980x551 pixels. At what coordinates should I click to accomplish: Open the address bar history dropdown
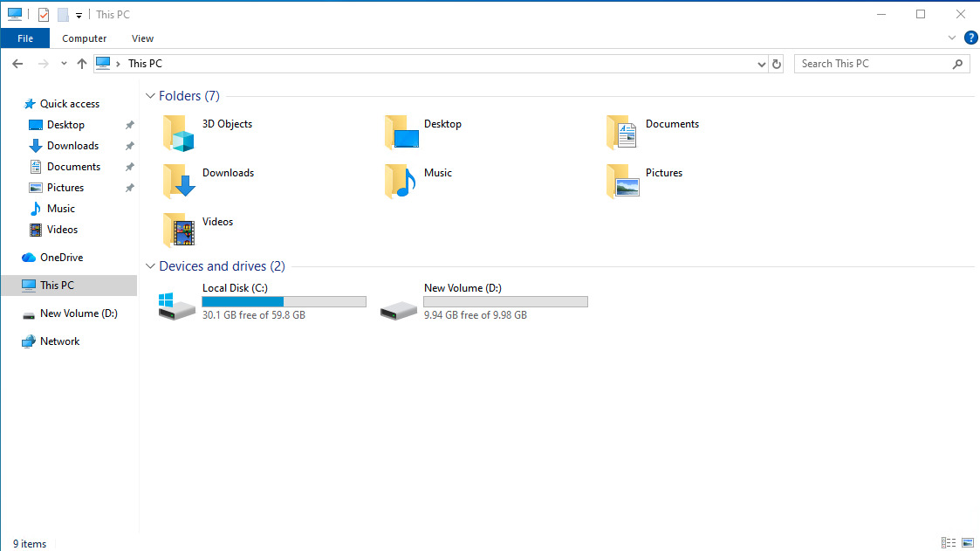[762, 64]
